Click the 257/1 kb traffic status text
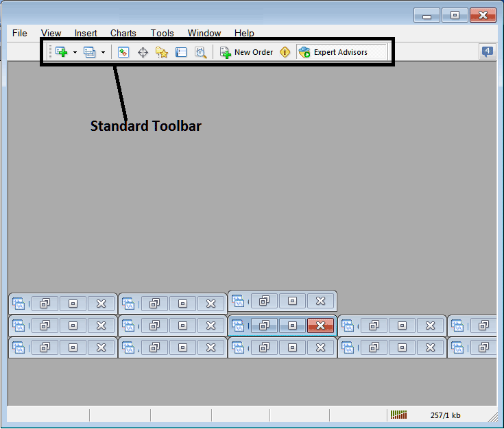 tap(445, 415)
